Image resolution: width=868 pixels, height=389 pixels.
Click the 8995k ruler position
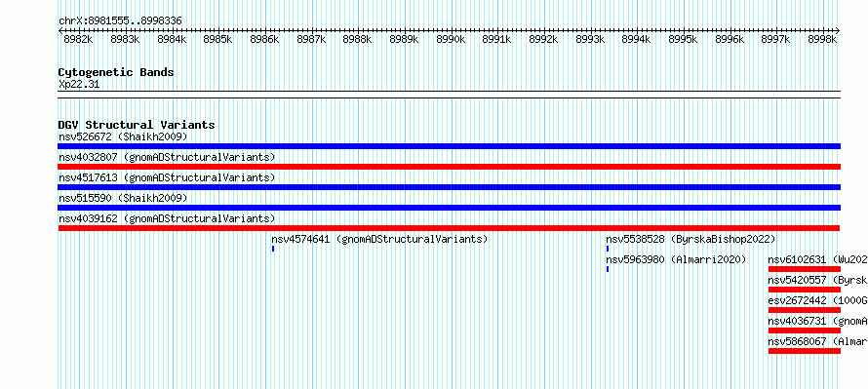tap(683, 39)
